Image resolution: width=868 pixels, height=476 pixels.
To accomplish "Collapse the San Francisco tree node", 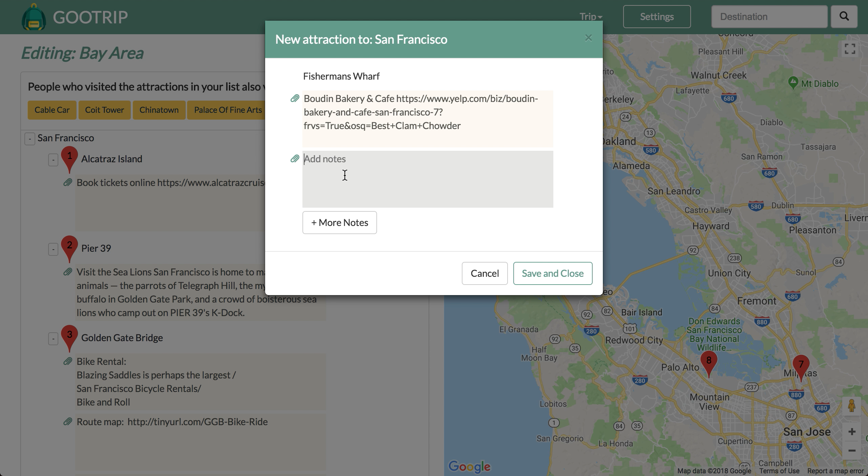I will pyautogui.click(x=30, y=139).
